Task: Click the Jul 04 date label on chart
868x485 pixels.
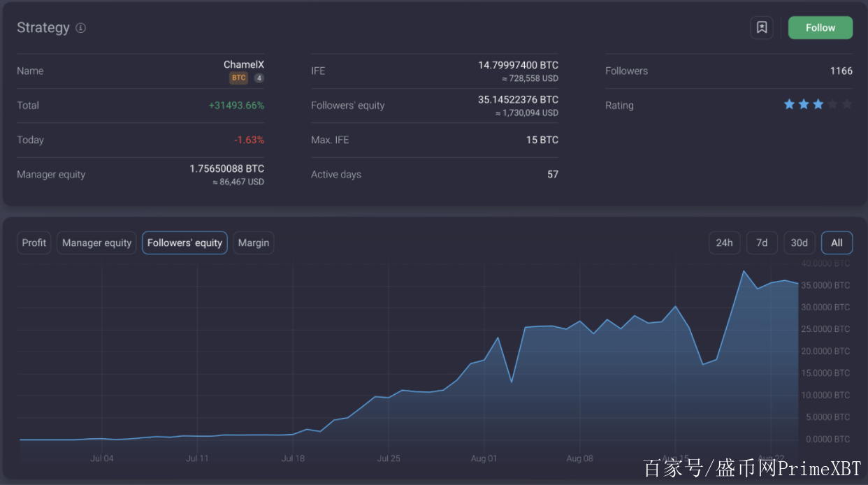Action: point(102,458)
